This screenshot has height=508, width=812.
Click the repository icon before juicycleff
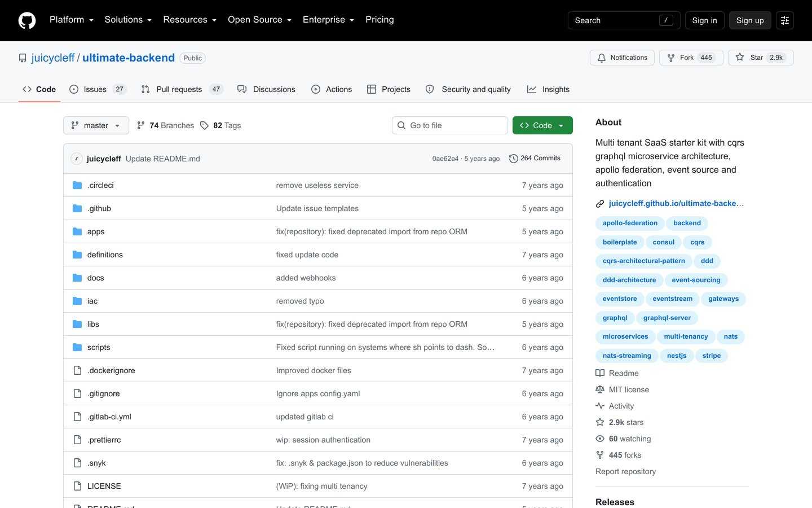click(x=23, y=58)
